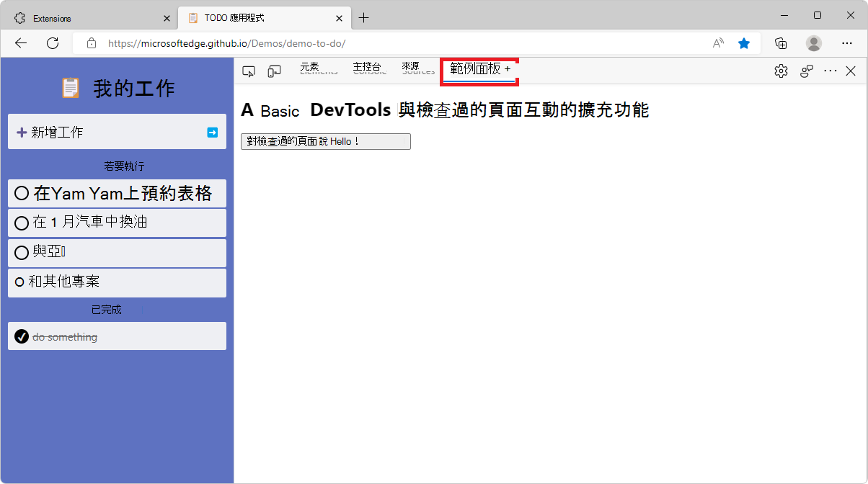Click the site information padlock icon
The image size is (868, 484).
click(x=91, y=43)
